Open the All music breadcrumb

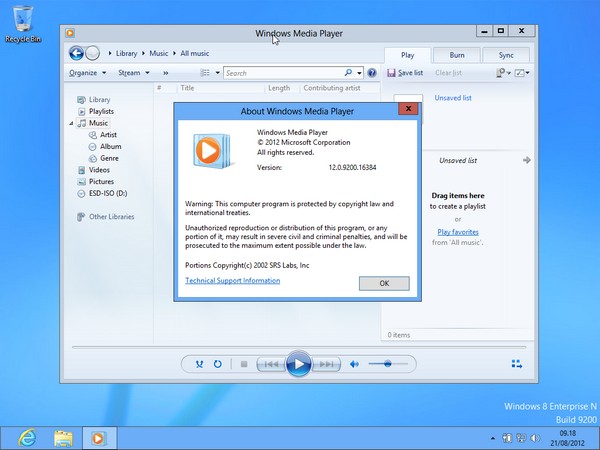point(195,53)
